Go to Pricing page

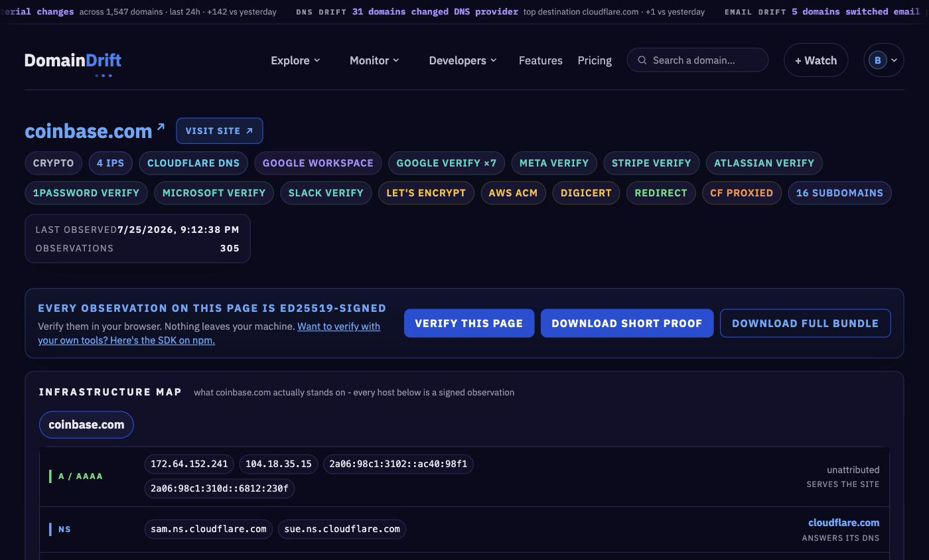(x=595, y=60)
